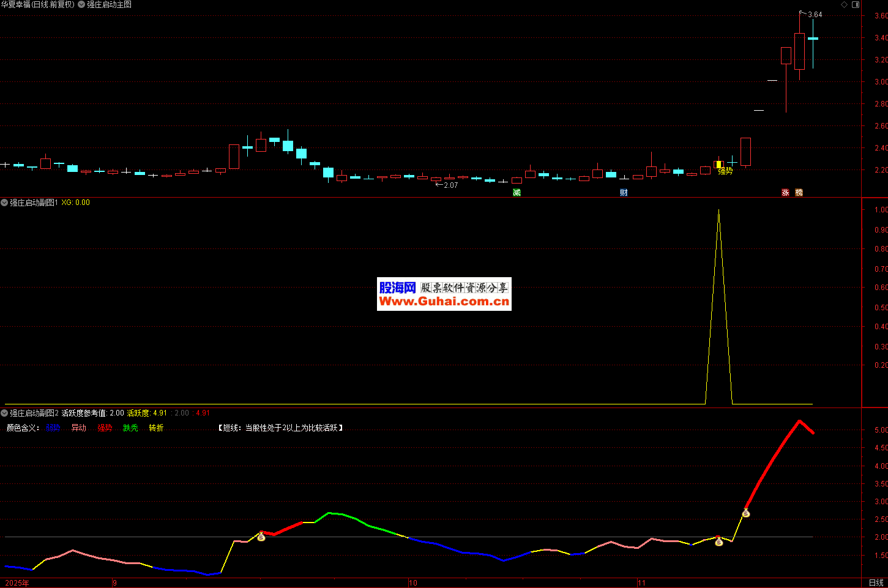Click the green 跌秃 color legend label
The image size is (888, 588).
[x=130, y=428]
